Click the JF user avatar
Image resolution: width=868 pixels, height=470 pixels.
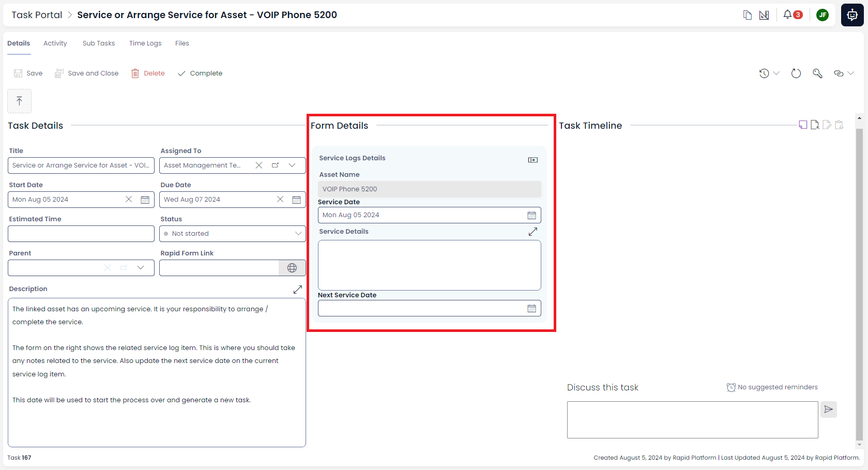coord(823,14)
